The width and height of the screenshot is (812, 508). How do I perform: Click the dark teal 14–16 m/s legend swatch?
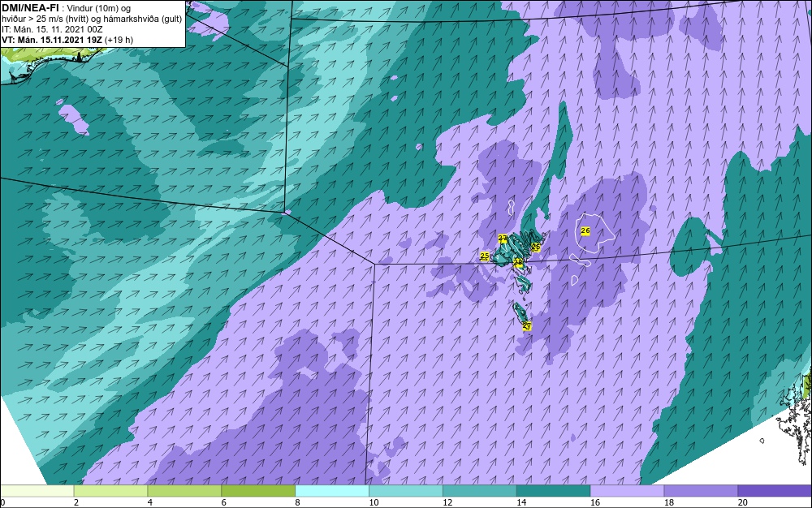(x=554, y=491)
